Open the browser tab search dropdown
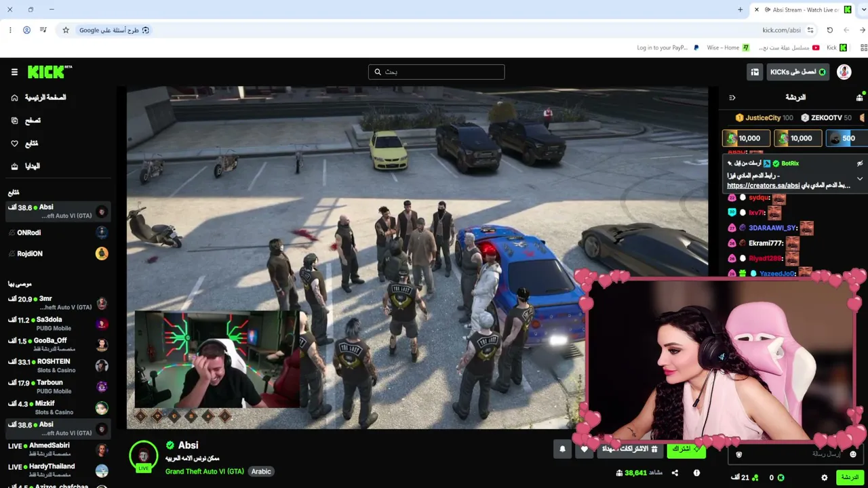 point(863,9)
